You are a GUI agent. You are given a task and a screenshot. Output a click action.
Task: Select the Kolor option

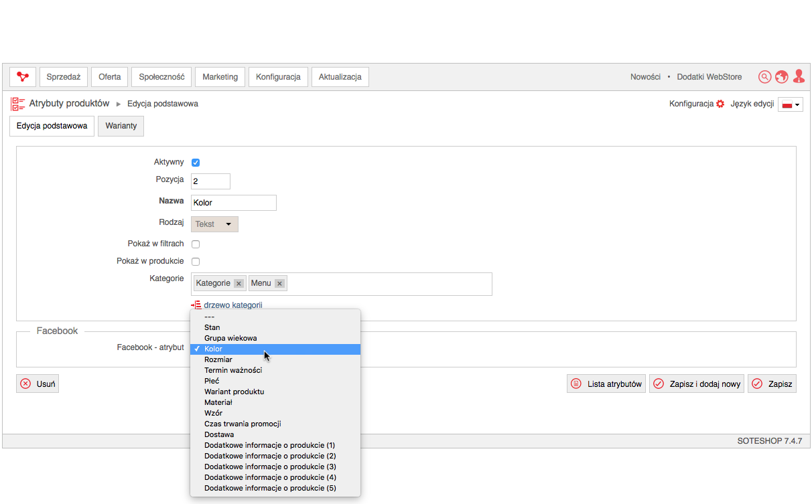(x=275, y=349)
